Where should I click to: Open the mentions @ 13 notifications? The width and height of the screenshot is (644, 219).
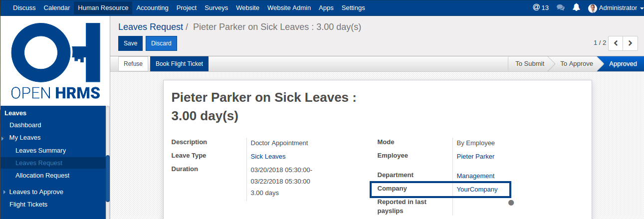(541, 7)
